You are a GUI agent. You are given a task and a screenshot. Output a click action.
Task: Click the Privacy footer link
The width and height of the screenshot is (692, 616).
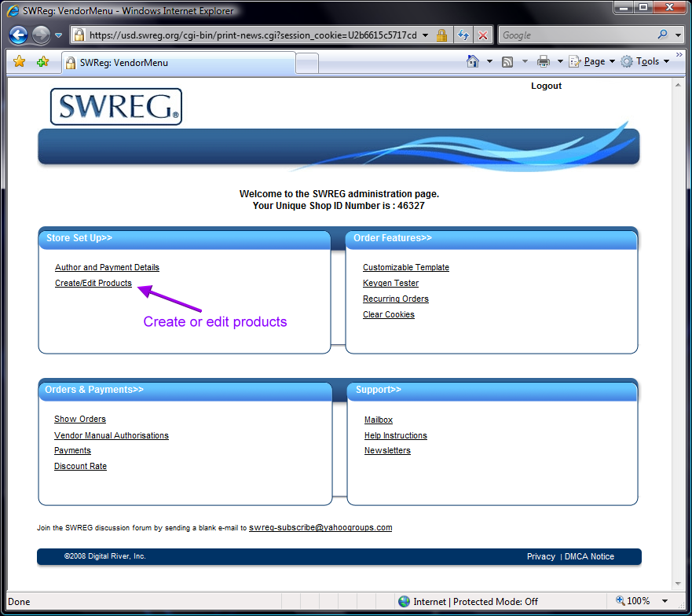click(x=540, y=556)
